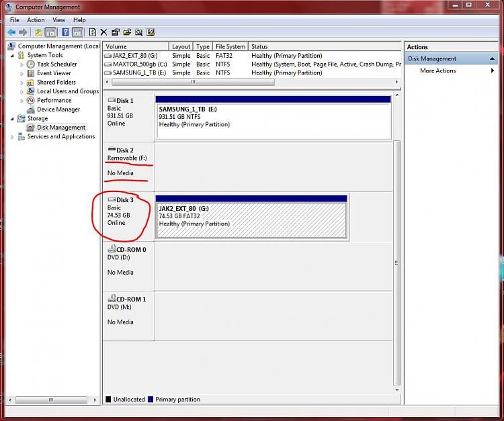Image resolution: width=504 pixels, height=421 pixels.
Task: Collapse the System Tools tree node
Action: coord(12,56)
